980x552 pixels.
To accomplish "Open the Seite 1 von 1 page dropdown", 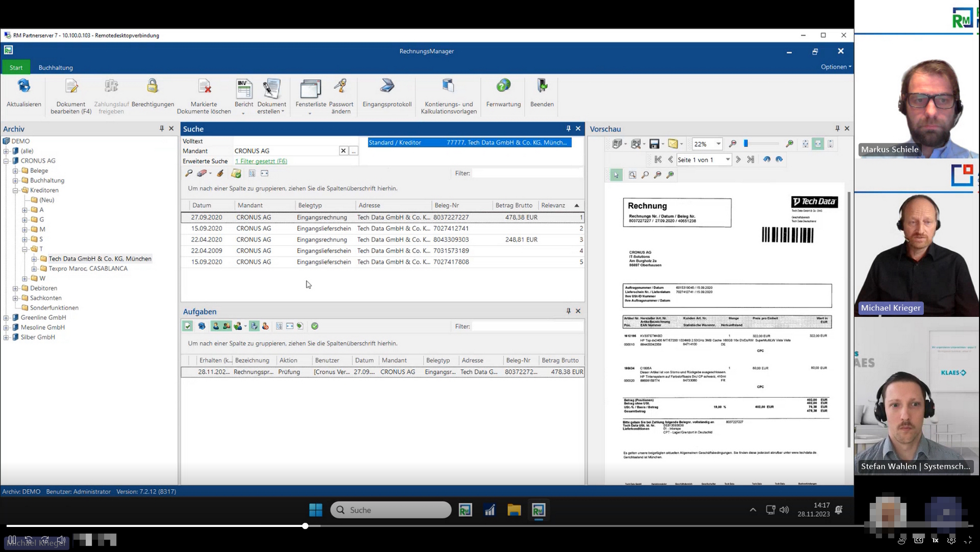I will click(x=727, y=160).
